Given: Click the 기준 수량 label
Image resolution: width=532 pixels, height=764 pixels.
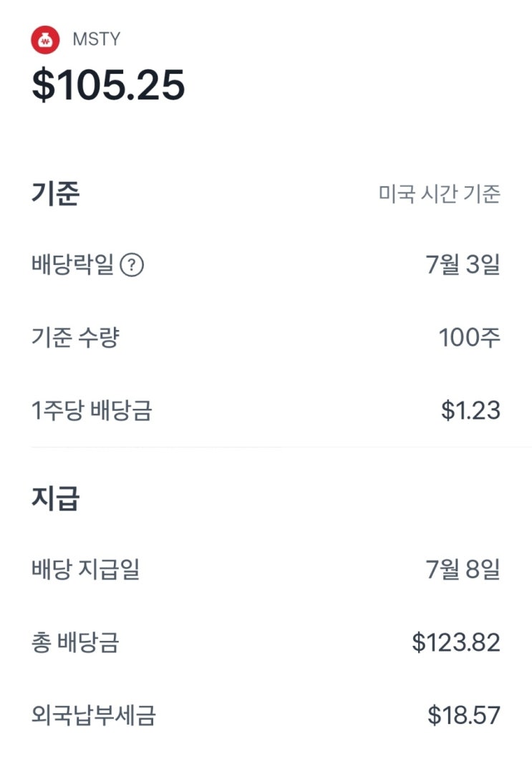Looking at the screenshot, I should coord(75,338).
